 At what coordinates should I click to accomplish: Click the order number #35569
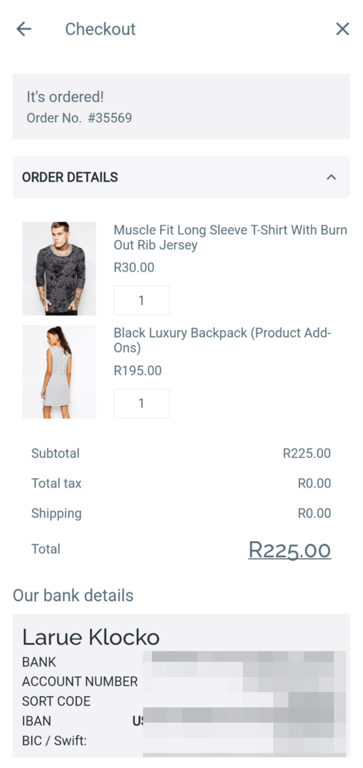[x=110, y=118]
